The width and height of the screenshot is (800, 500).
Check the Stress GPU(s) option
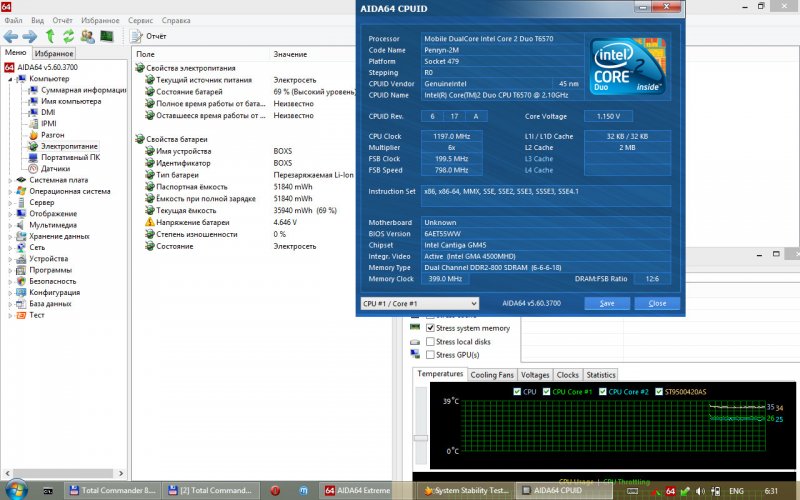pos(431,355)
